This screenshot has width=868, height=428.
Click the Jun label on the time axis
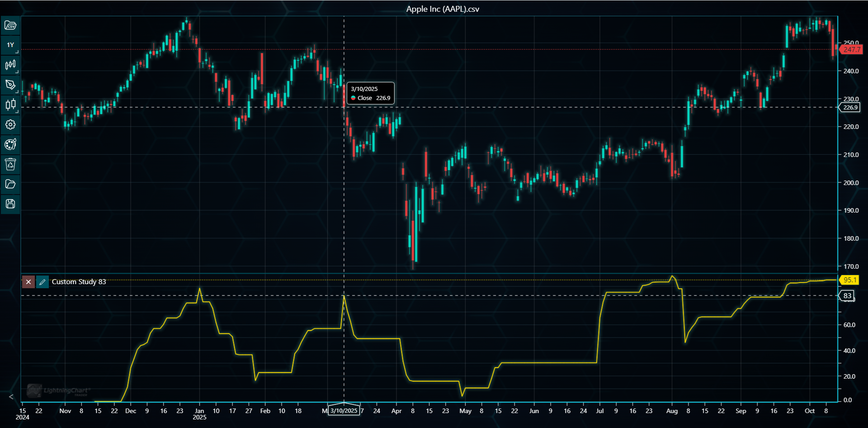click(x=534, y=411)
